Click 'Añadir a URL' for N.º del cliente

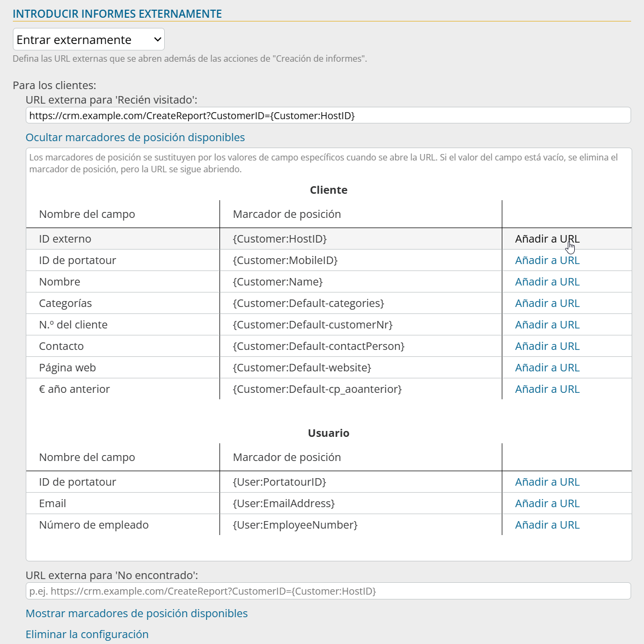pos(547,325)
